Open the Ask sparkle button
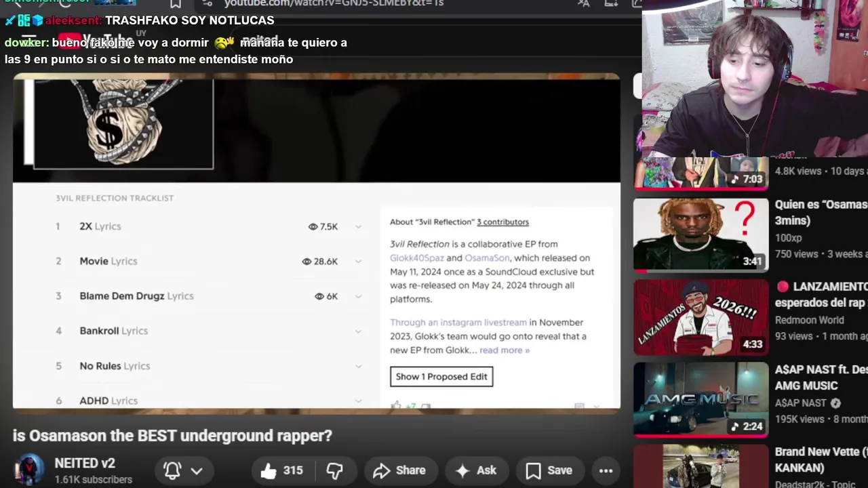The height and width of the screenshot is (488, 868). click(x=476, y=470)
